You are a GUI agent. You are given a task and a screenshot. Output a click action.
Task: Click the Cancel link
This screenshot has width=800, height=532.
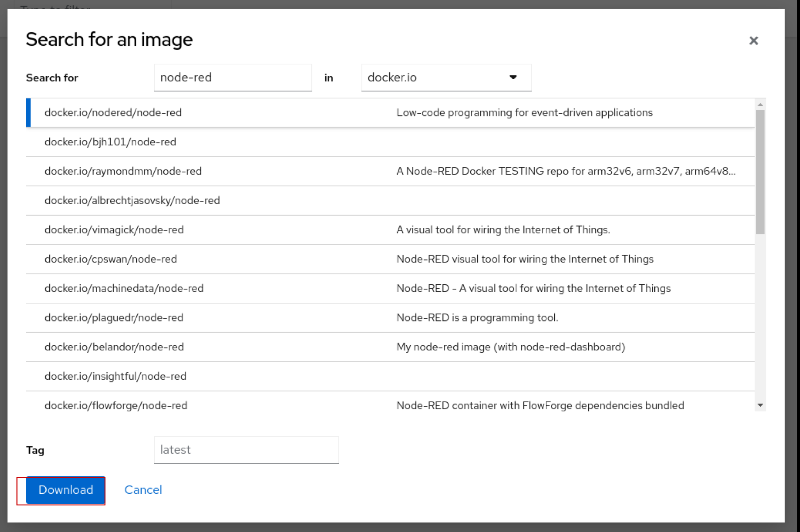click(x=143, y=490)
